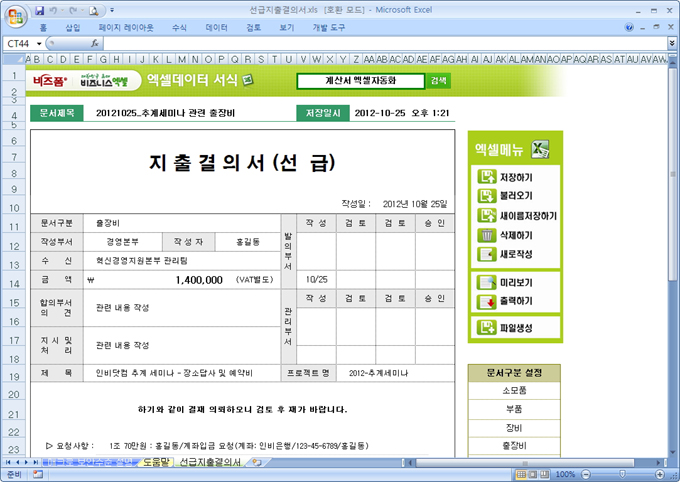Click the Select All corner of the grid
Image resolution: width=680 pixels, height=482 pixels.
(x=13, y=59)
